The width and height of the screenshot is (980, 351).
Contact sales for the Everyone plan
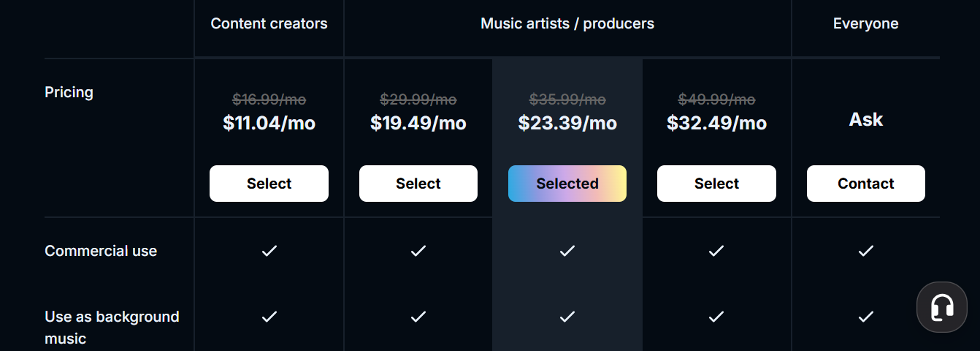click(866, 184)
